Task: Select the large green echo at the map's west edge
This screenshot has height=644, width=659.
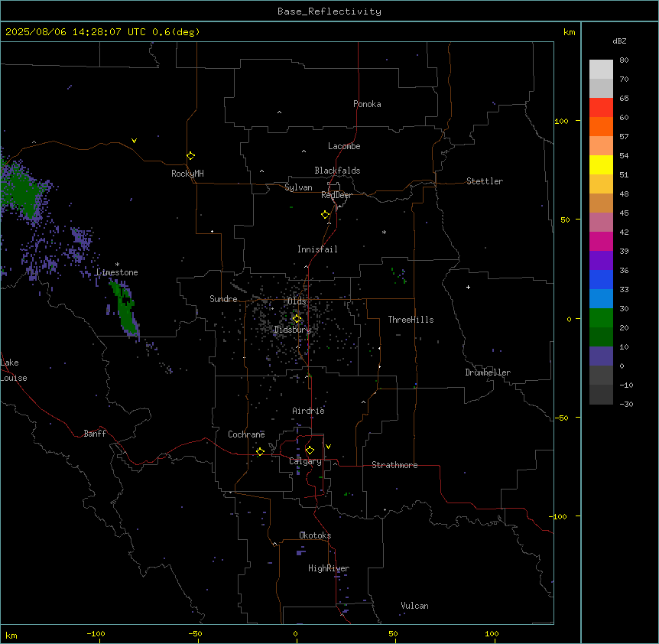Action: (19, 191)
